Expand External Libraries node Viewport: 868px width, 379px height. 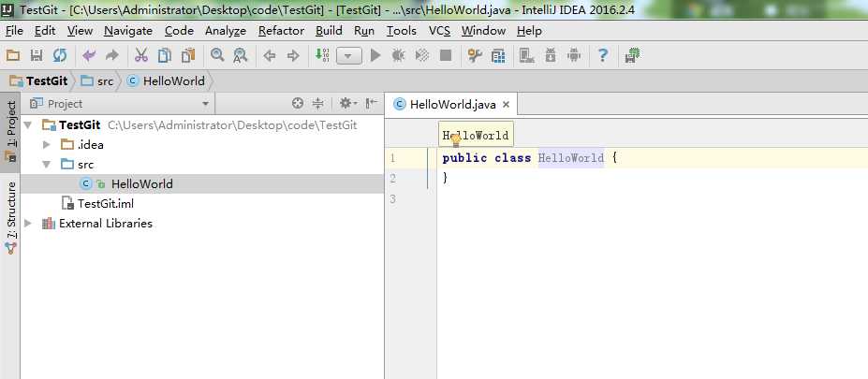coord(29,224)
